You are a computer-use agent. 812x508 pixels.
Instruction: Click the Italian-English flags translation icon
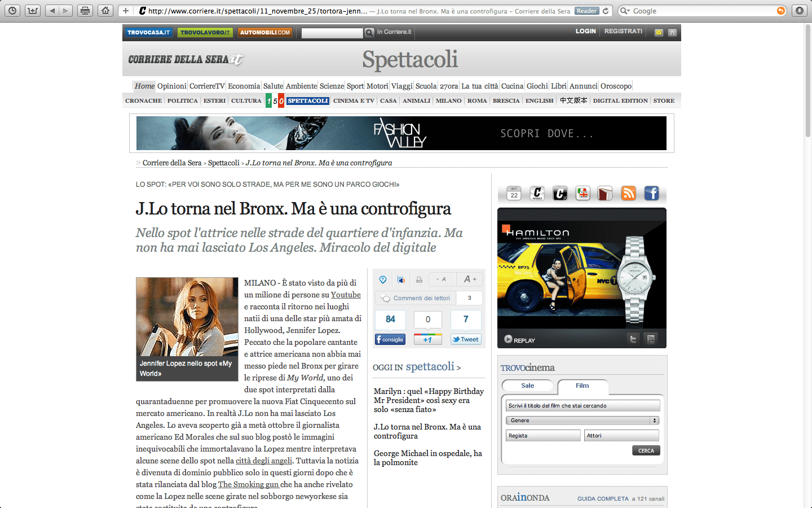point(582,194)
